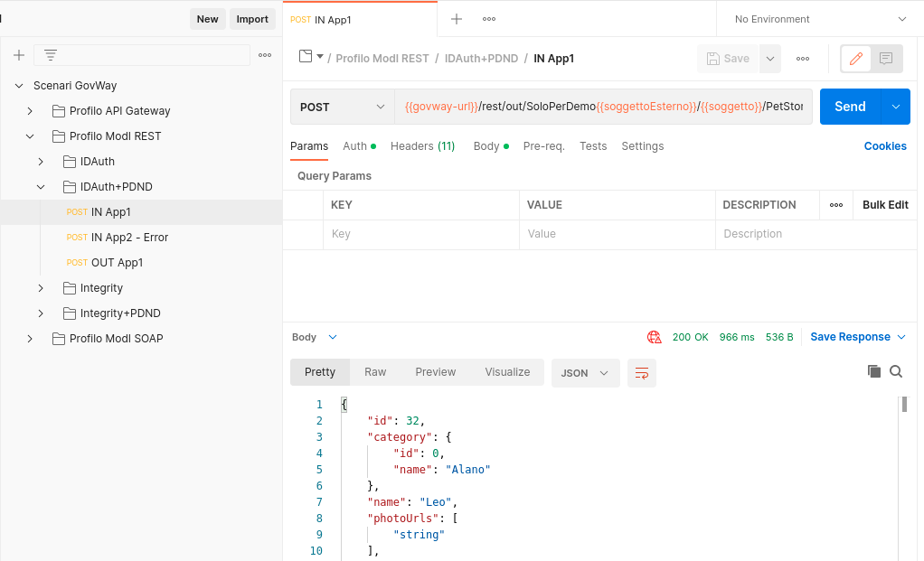The height and width of the screenshot is (561, 924).
Task: Click the Save button
Action: pos(728,59)
